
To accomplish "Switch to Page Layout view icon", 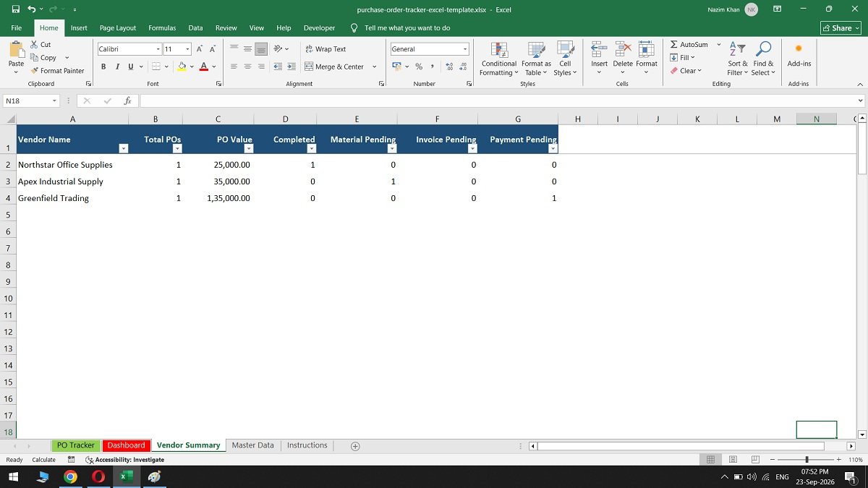I will click(x=733, y=460).
